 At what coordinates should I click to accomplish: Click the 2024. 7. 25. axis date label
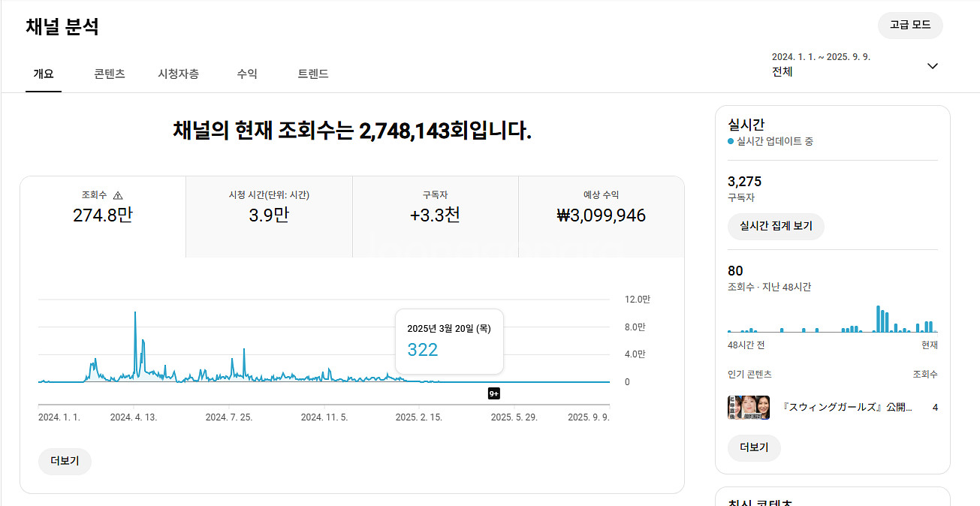tap(229, 417)
